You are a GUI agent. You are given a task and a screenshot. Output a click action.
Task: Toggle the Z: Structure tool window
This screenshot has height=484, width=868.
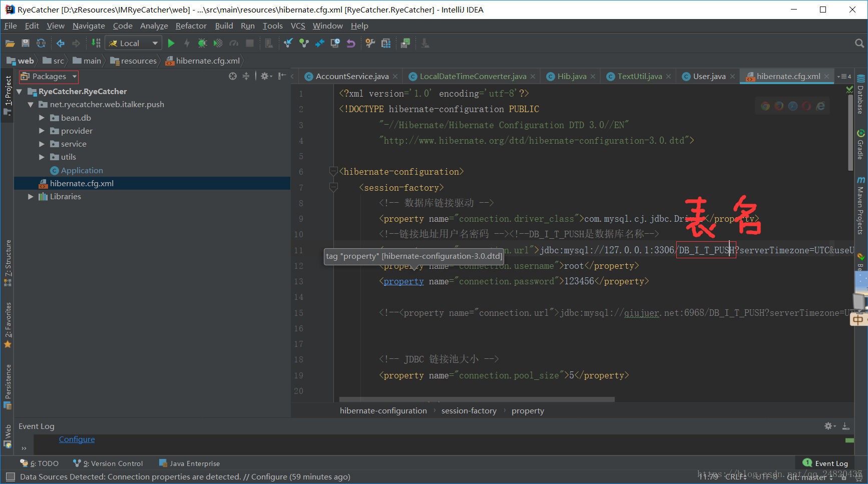tap(8, 263)
